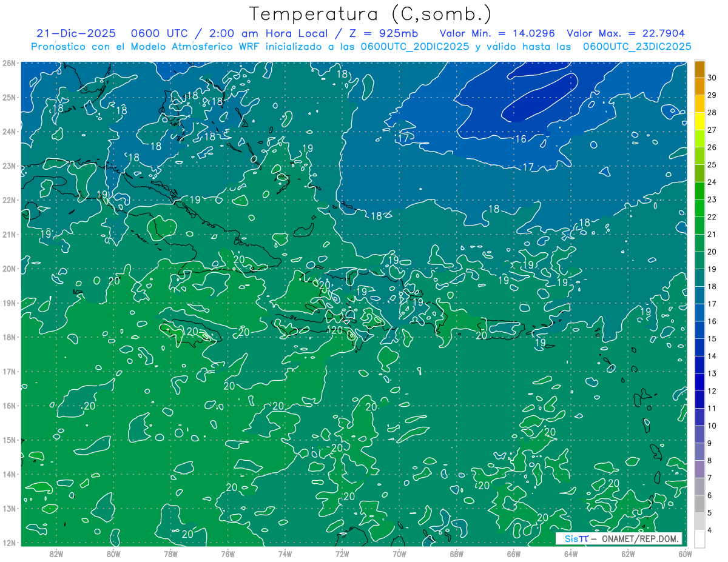Click the '18N' latitude axis label
The width and height of the screenshot is (728, 562).
click(x=8, y=337)
